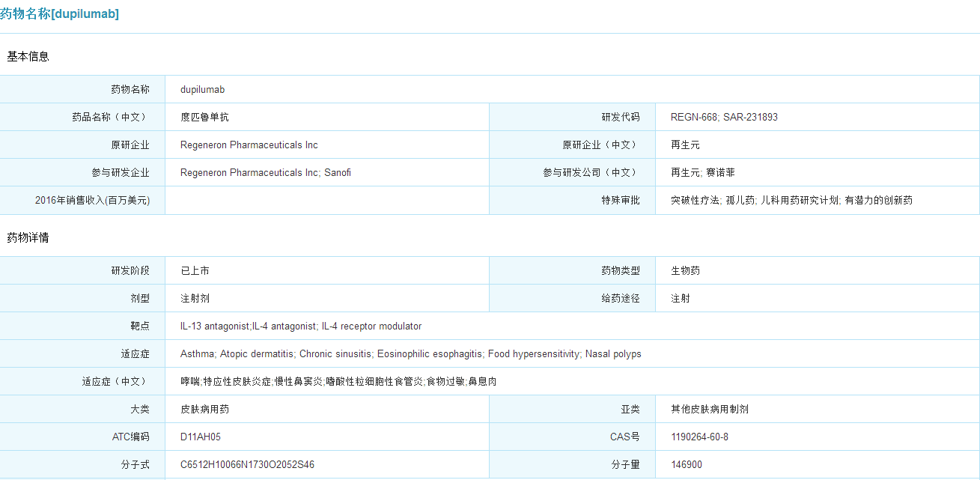The image size is (980, 480).
Task: Click the 分子式 label
Action: [136, 464]
